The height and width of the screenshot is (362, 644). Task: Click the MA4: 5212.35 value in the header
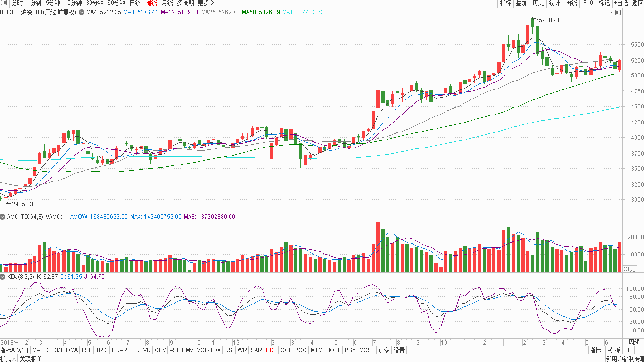(x=104, y=12)
